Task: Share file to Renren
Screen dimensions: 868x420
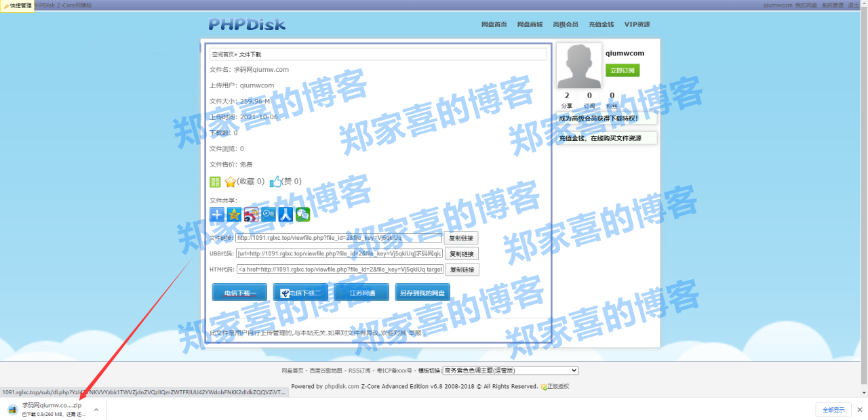Action: coord(285,215)
